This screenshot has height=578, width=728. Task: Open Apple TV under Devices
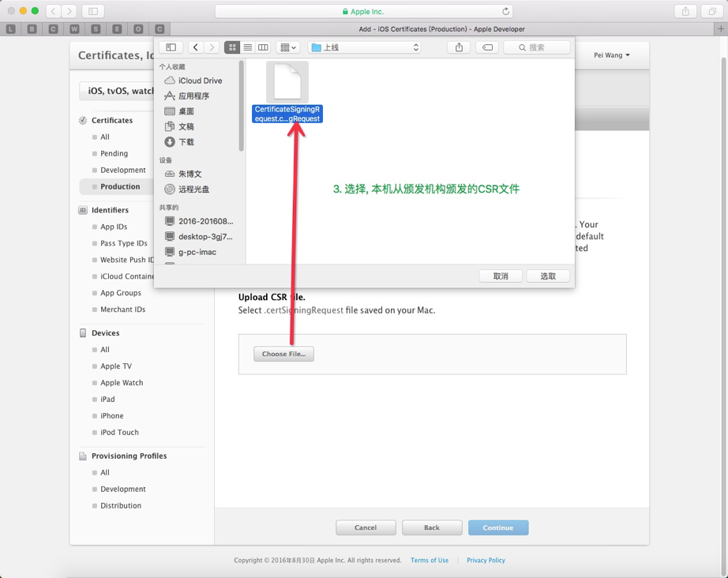tap(116, 366)
